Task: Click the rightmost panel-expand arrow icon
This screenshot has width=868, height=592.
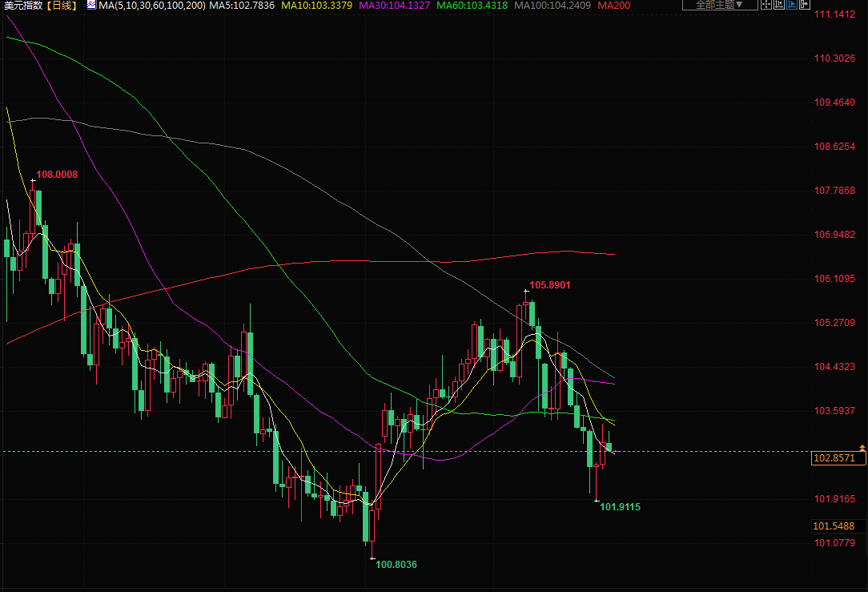Action: [x=805, y=5]
